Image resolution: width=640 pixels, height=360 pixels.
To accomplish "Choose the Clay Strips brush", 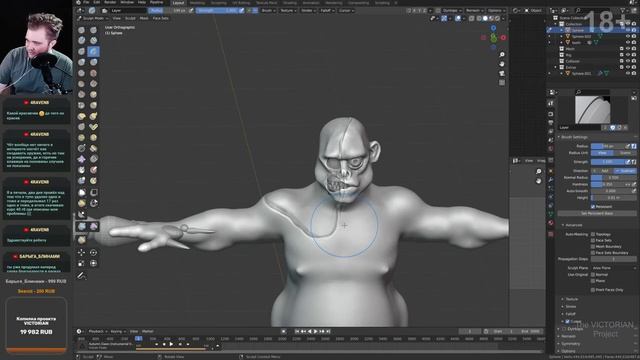I will click(x=93, y=40).
